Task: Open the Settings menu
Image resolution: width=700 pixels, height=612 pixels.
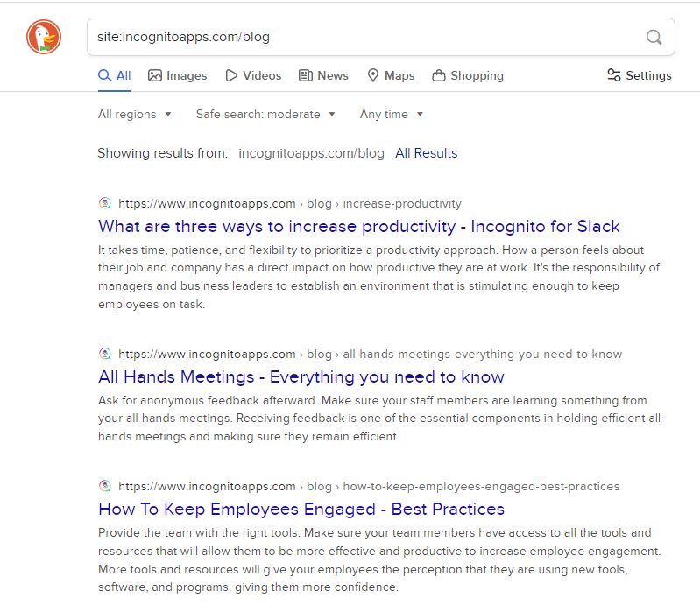Action: (640, 75)
